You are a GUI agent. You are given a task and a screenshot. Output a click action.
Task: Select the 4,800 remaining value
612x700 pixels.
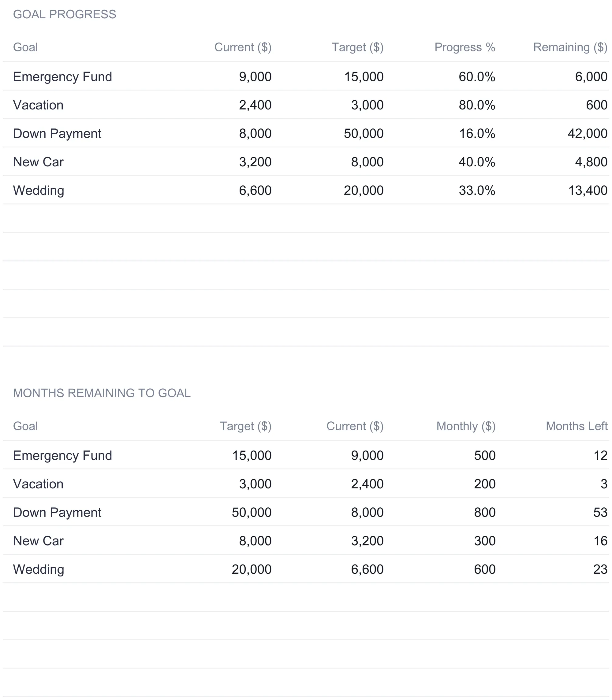coord(591,162)
